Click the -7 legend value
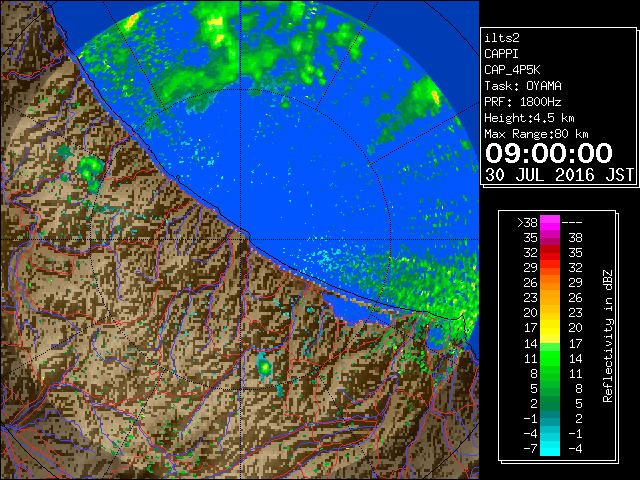 [x=530, y=449]
